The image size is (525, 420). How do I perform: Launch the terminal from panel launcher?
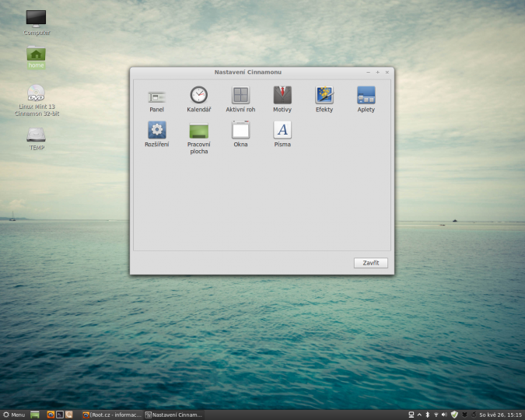click(60, 415)
